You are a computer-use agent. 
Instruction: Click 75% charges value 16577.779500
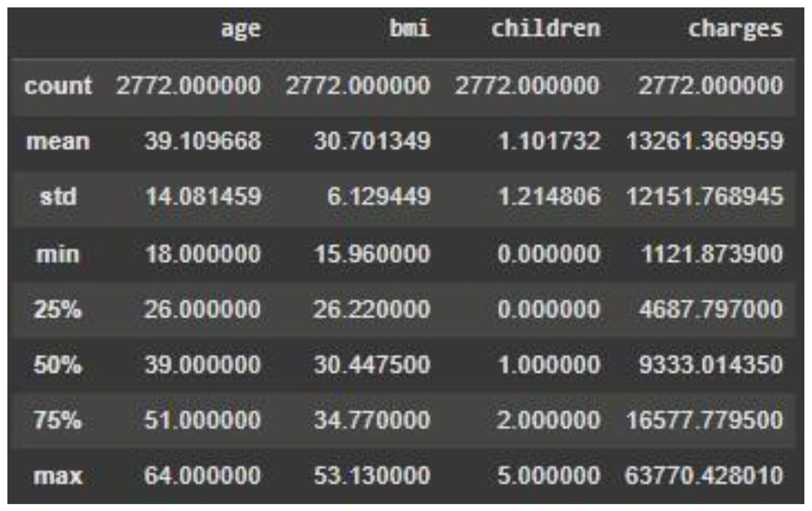click(705, 420)
